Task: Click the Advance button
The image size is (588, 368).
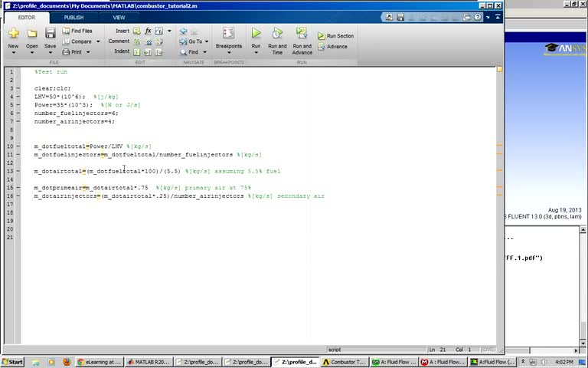Action: 332,47
